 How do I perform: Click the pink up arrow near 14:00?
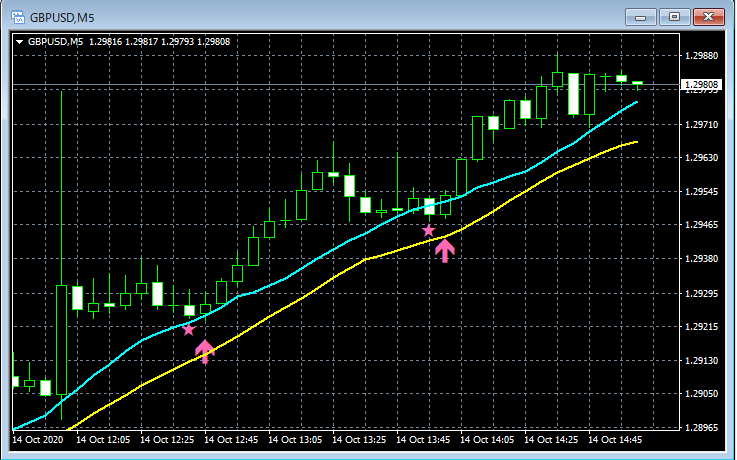(x=445, y=250)
